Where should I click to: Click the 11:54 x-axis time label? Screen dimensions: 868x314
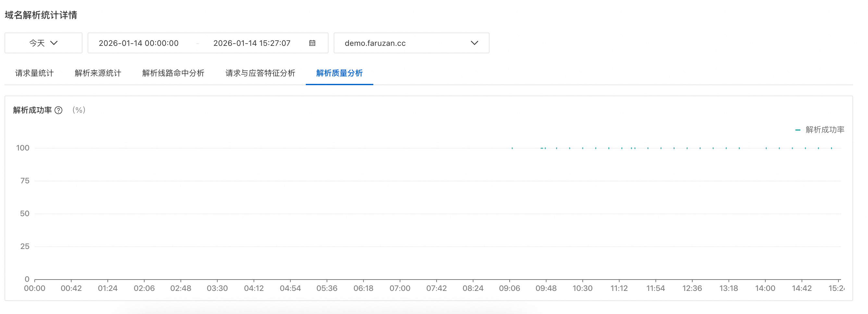point(656,288)
